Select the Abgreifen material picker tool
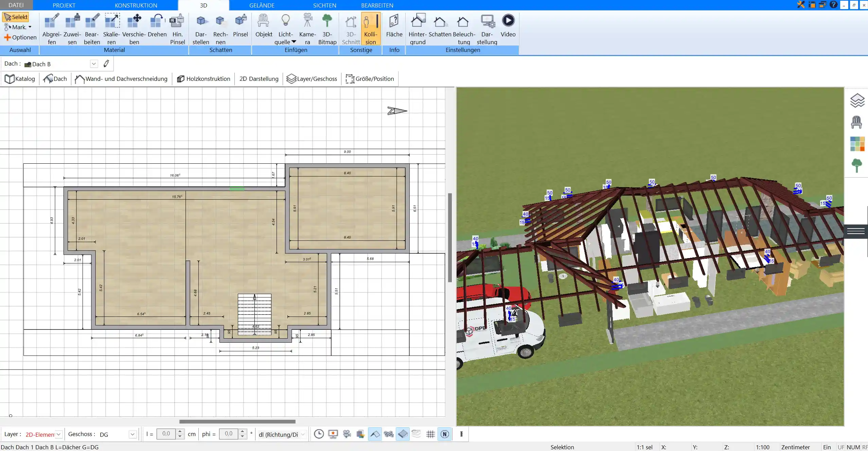The image size is (868, 451). point(52,29)
